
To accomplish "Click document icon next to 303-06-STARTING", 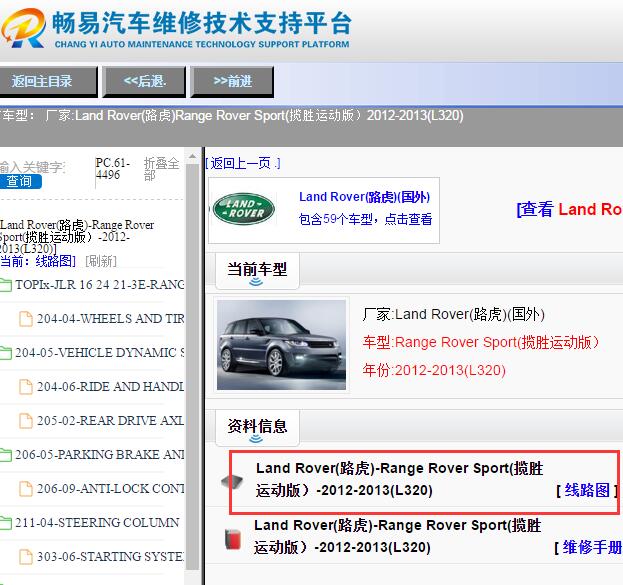I will click(x=26, y=557).
